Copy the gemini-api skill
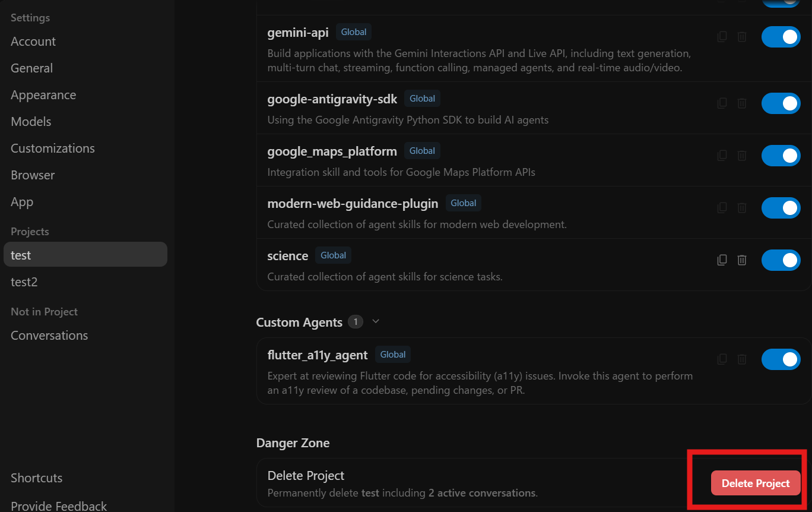Viewport: 812px width, 512px height. (722, 37)
